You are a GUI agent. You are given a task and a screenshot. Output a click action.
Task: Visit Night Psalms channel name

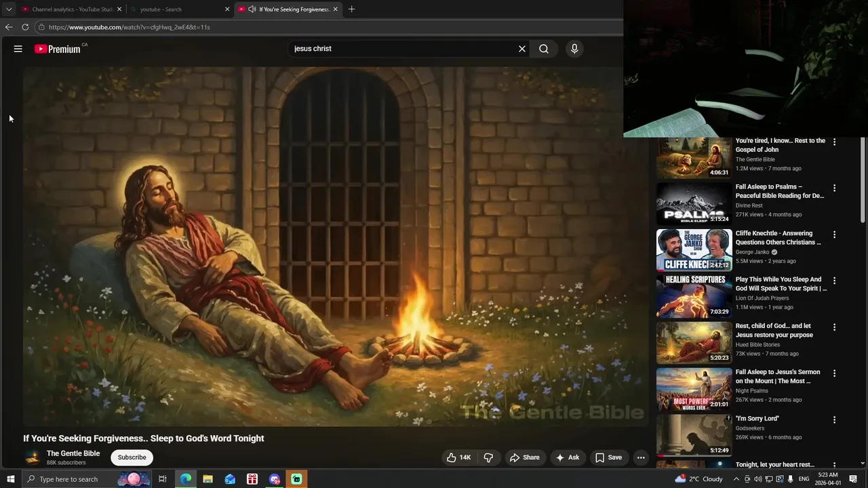pos(752,391)
